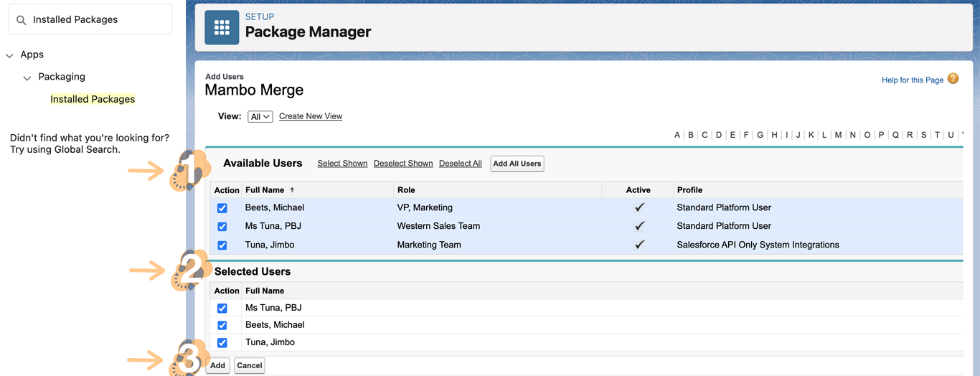
Task: Click the Create New View link
Action: pos(311,116)
